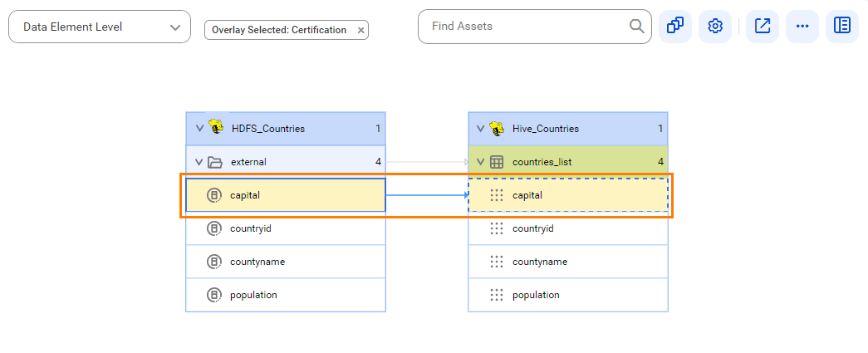
Task: Click the count 4 on external row
Action: pyautogui.click(x=378, y=162)
